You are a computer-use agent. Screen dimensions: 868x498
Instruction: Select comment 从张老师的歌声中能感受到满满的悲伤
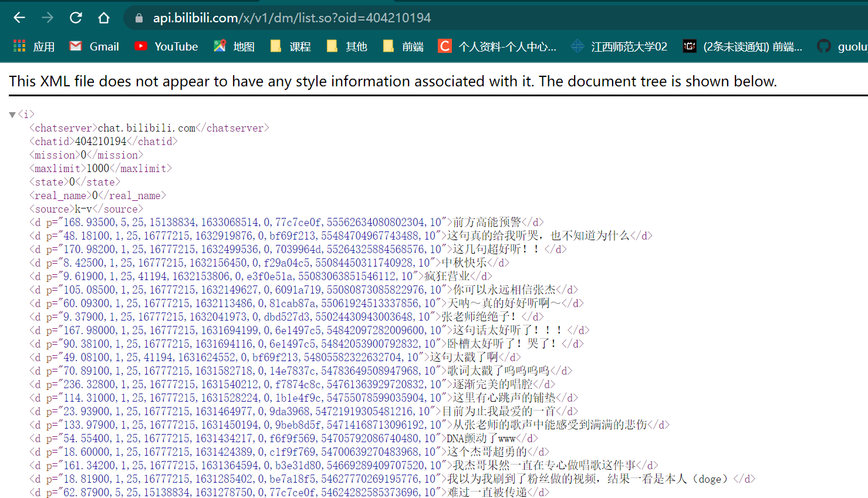point(550,425)
